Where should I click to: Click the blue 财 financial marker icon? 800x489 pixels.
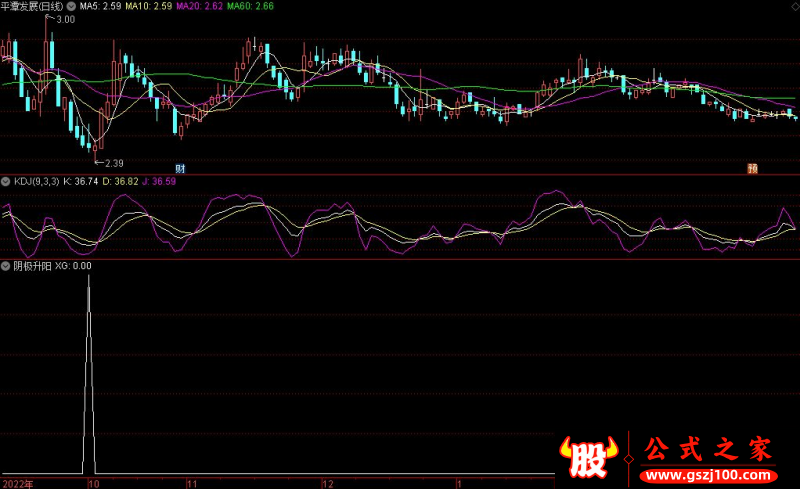click(181, 168)
